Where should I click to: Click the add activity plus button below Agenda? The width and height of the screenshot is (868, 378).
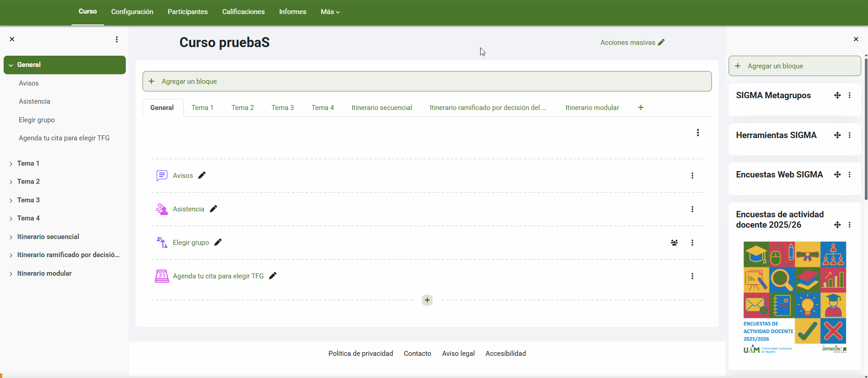point(427,300)
